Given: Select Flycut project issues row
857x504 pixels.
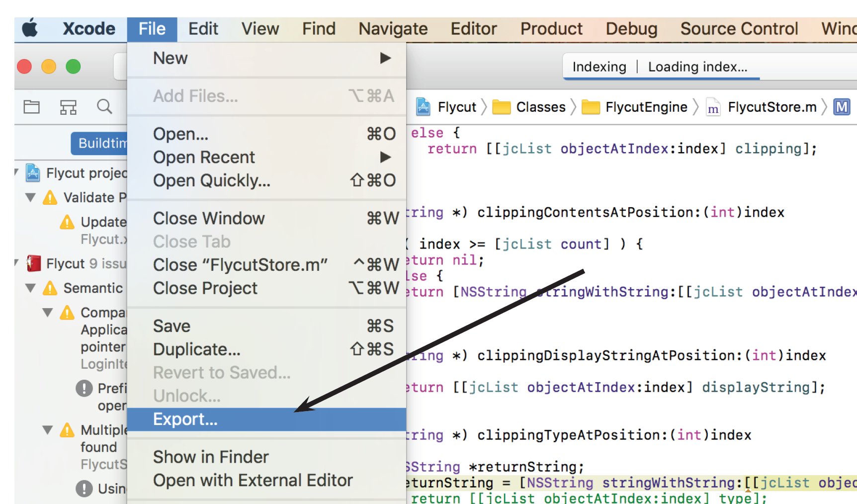Looking at the screenshot, I should click(x=72, y=173).
